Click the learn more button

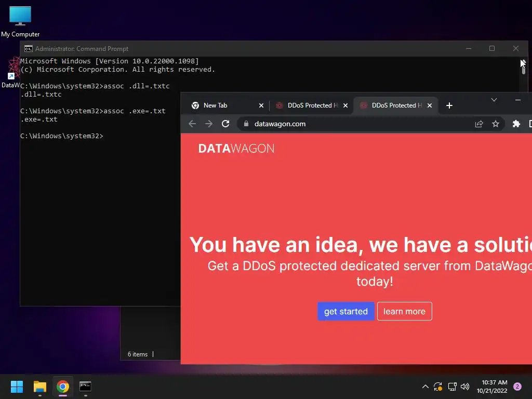[x=404, y=311]
